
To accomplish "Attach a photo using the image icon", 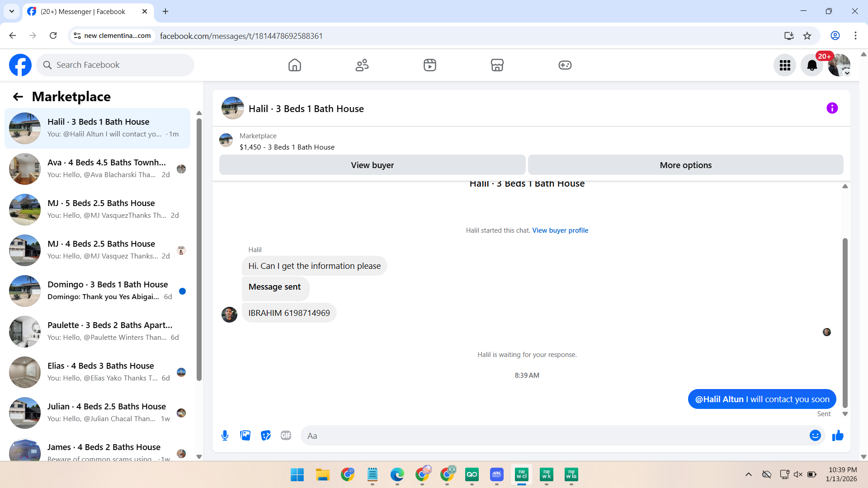I will point(245,436).
